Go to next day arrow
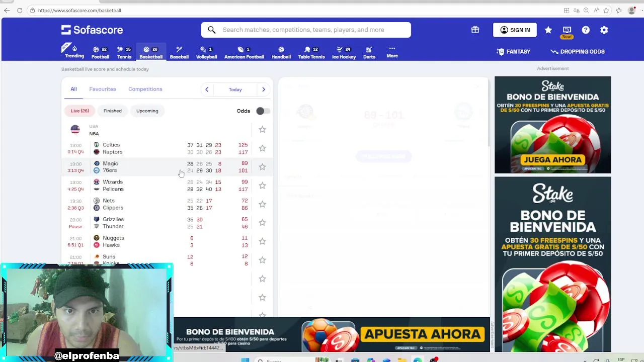644x362 pixels. 263,89
